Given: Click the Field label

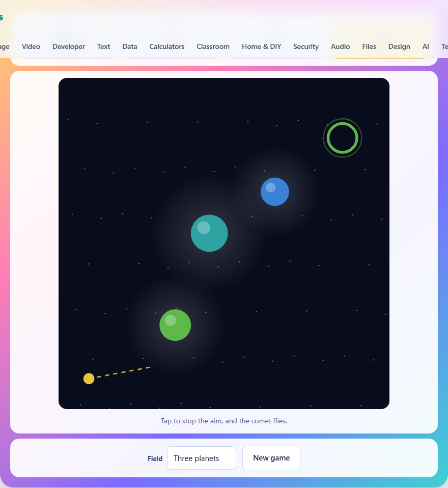Looking at the screenshot, I should click(155, 458).
